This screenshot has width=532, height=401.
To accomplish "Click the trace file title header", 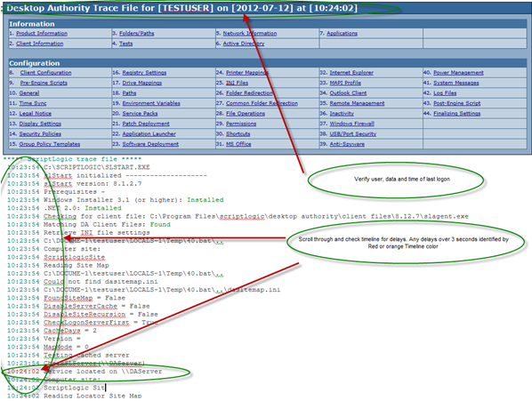I will (x=181, y=8).
